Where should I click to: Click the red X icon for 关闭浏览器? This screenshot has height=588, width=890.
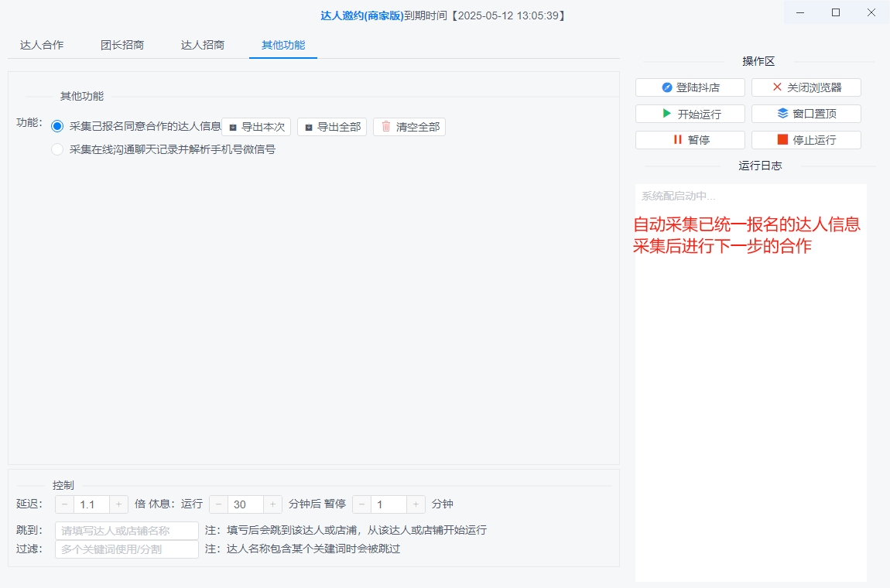coord(777,87)
